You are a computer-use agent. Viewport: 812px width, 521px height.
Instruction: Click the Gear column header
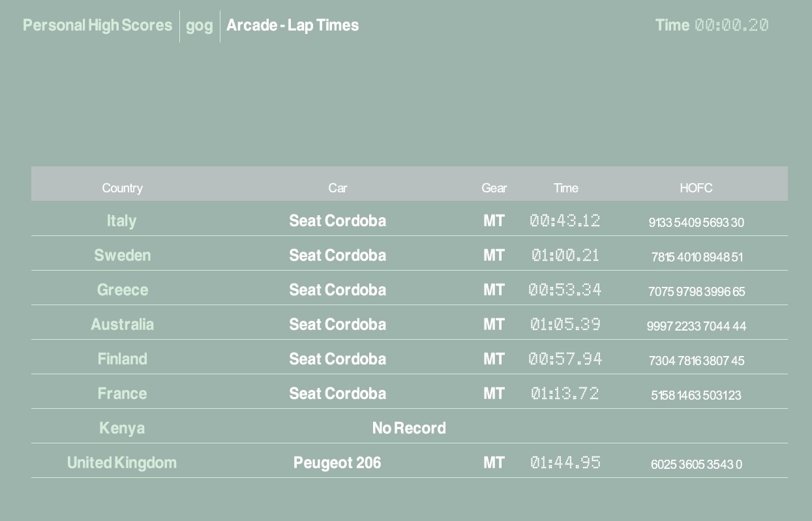click(494, 188)
